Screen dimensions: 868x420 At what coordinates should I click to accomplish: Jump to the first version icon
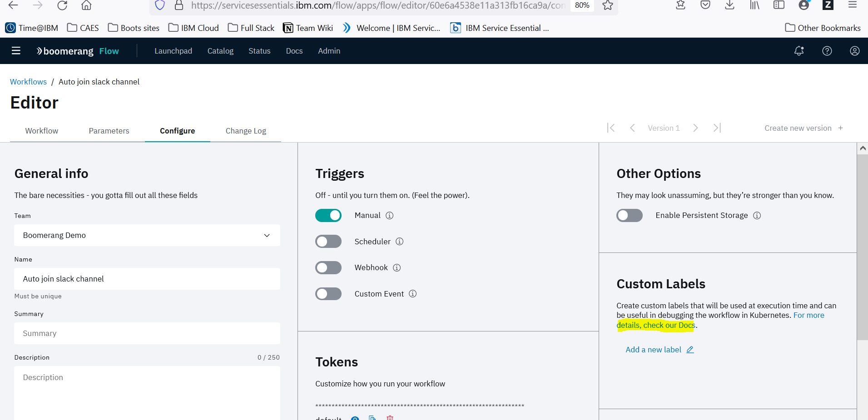(x=611, y=128)
